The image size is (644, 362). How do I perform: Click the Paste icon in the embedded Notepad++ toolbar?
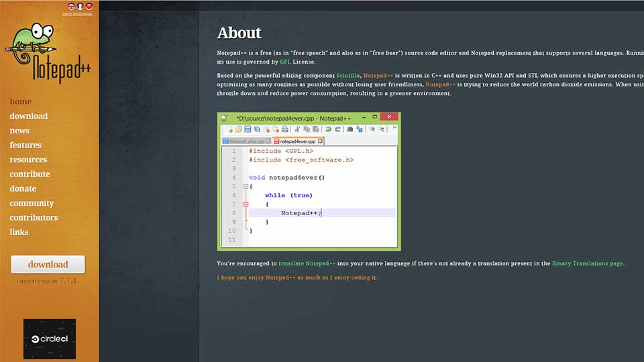(316, 129)
